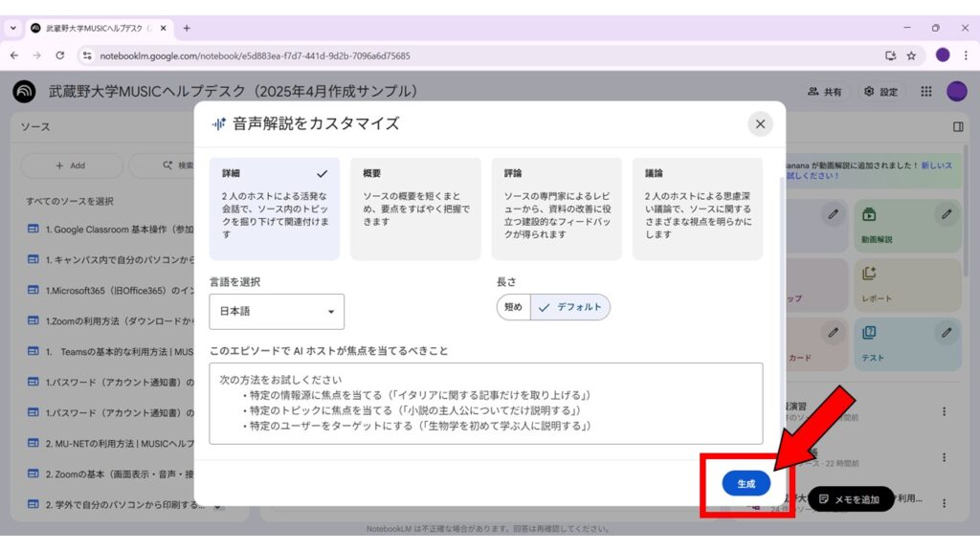This screenshot has height=551, width=980.
Task: Click the NotebookLM logo icon
Action: click(x=24, y=92)
